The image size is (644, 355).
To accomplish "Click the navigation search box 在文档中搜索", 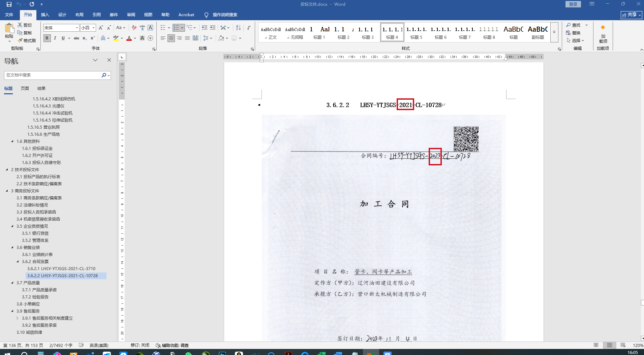I will pos(53,75).
